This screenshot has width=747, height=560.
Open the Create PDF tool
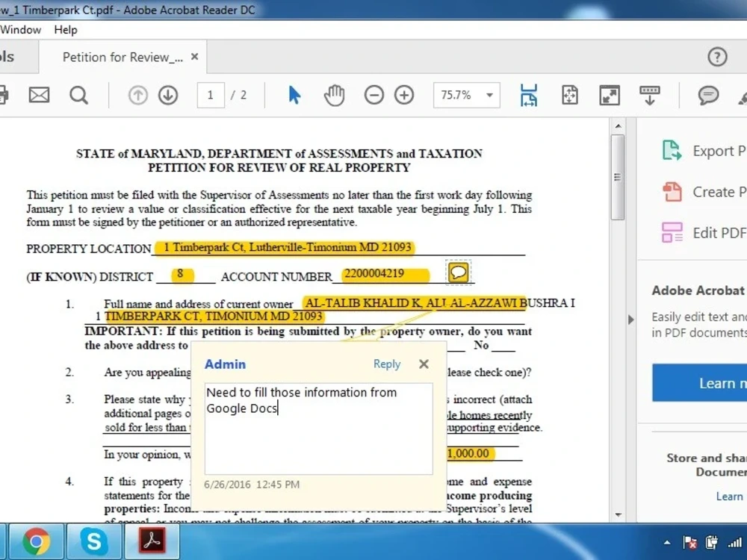coord(703,192)
